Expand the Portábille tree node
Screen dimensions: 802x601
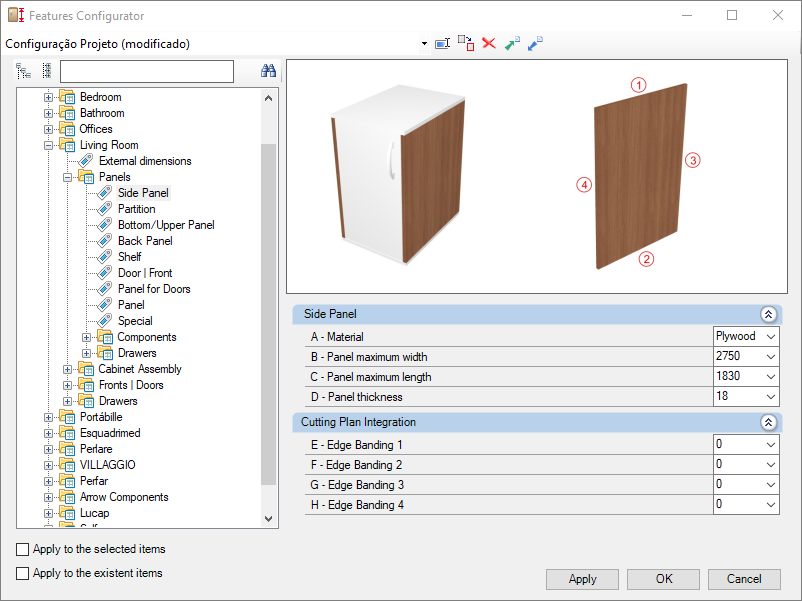point(48,417)
